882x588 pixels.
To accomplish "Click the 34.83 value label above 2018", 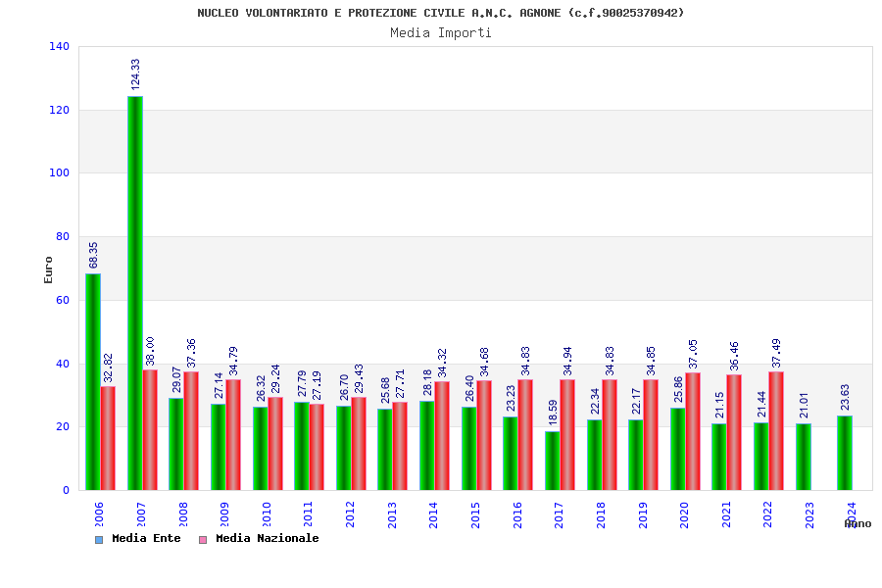I will [610, 362].
